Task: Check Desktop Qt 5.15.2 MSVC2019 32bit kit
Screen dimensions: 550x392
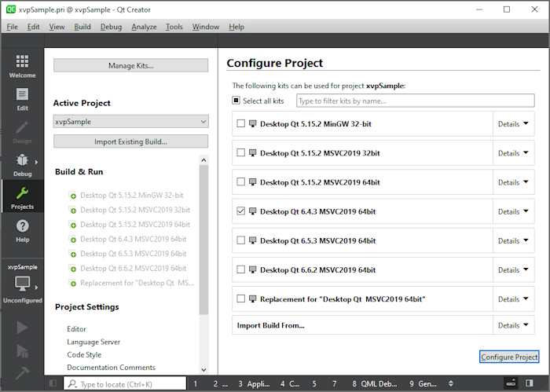Action: point(240,152)
